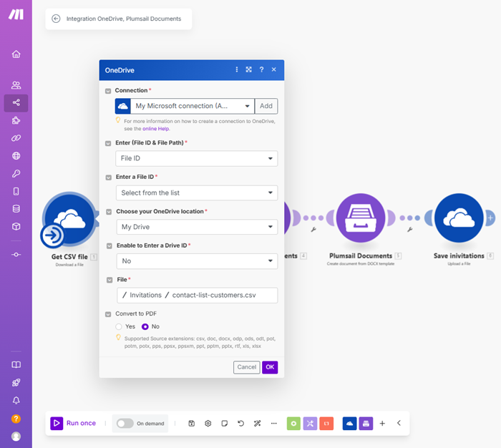
Task: Select the Plumsail Documents module
Action: pyautogui.click(x=361, y=218)
